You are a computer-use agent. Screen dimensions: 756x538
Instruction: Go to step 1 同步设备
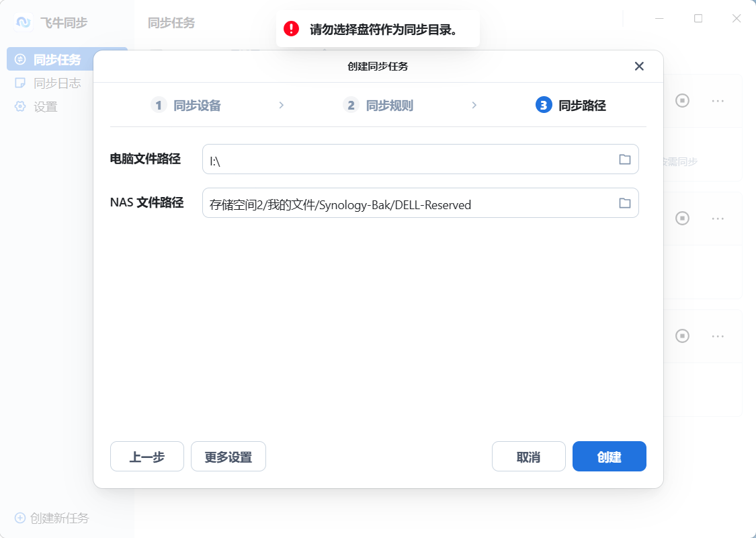click(185, 105)
